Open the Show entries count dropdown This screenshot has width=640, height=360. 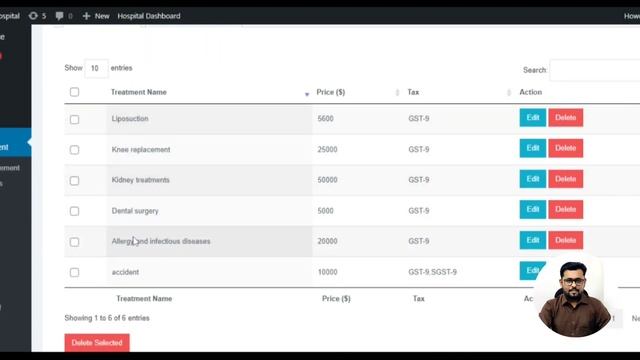[x=96, y=68]
